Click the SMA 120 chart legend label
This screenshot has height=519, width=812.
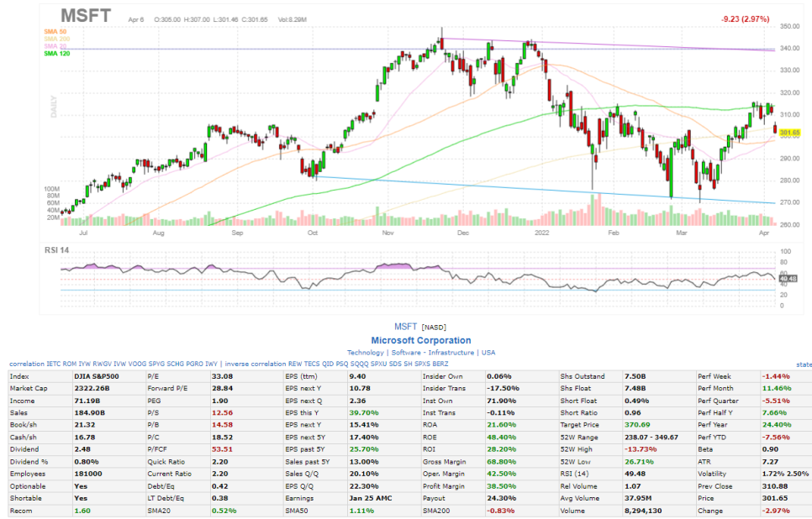tap(56, 54)
